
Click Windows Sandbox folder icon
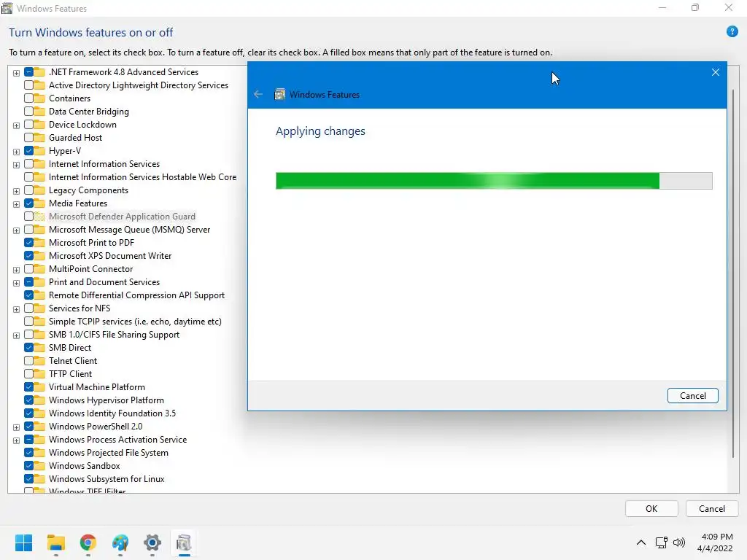(x=40, y=466)
